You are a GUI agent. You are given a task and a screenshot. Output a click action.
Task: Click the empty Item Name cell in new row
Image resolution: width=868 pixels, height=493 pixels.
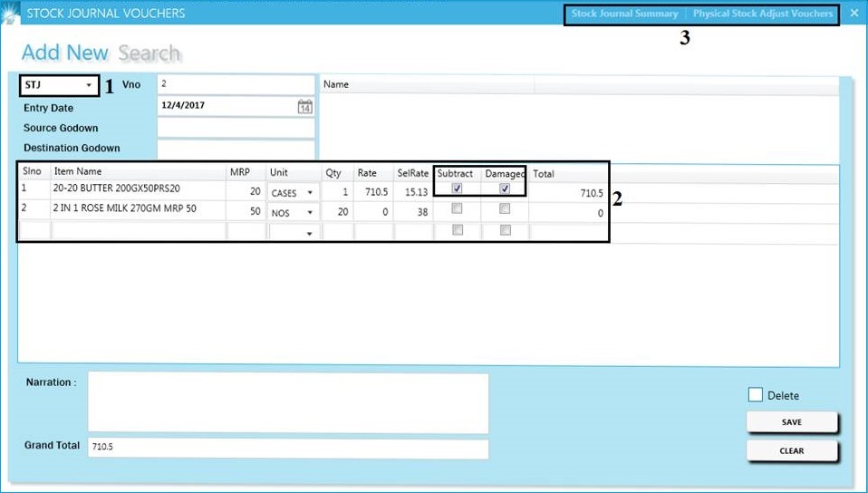pos(138,231)
